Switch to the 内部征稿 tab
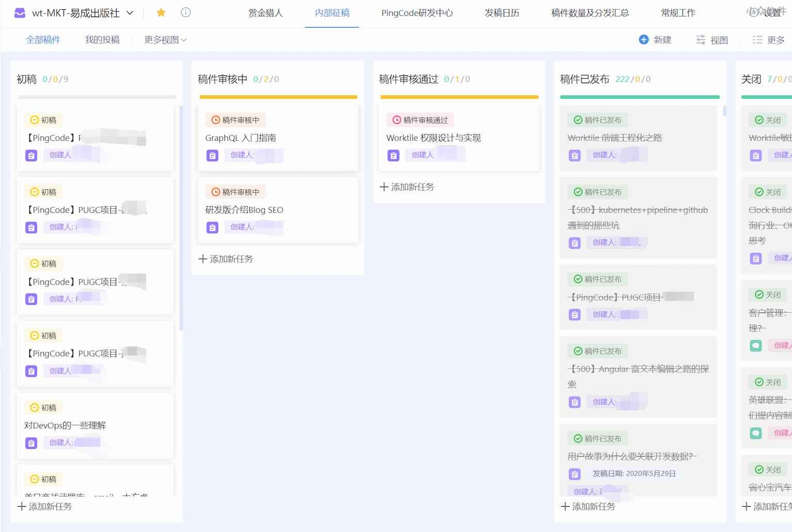 point(332,13)
